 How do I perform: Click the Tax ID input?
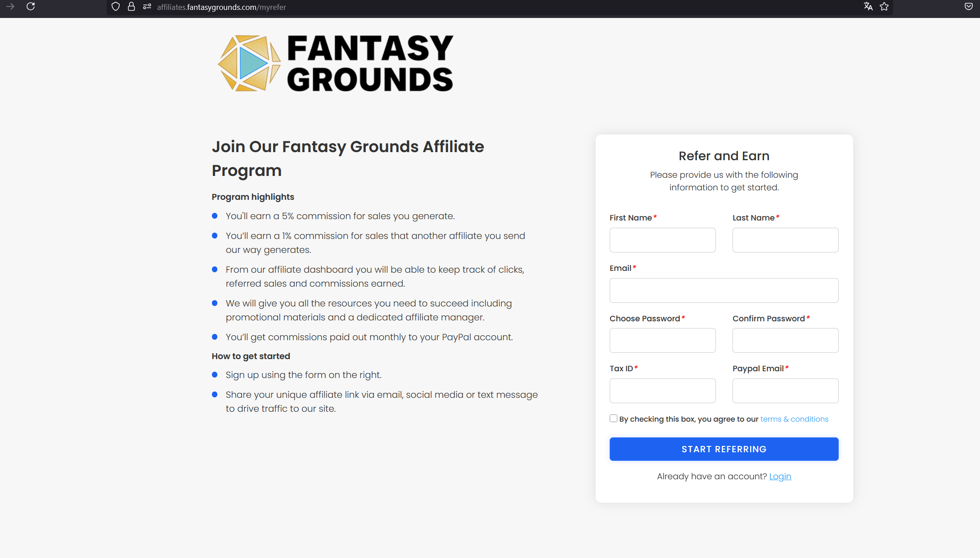pyautogui.click(x=662, y=391)
